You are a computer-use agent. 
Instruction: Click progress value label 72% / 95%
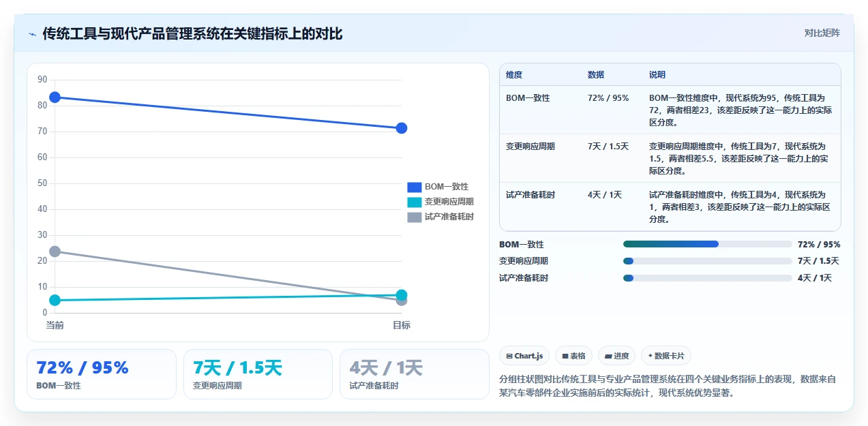pyautogui.click(x=819, y=244)
